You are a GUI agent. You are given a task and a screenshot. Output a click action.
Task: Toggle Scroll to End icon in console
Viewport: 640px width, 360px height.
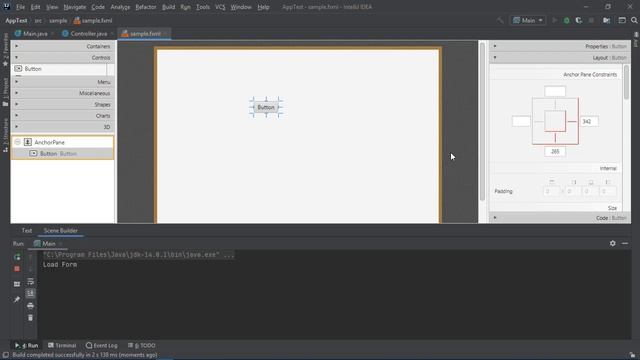point(31,293)
